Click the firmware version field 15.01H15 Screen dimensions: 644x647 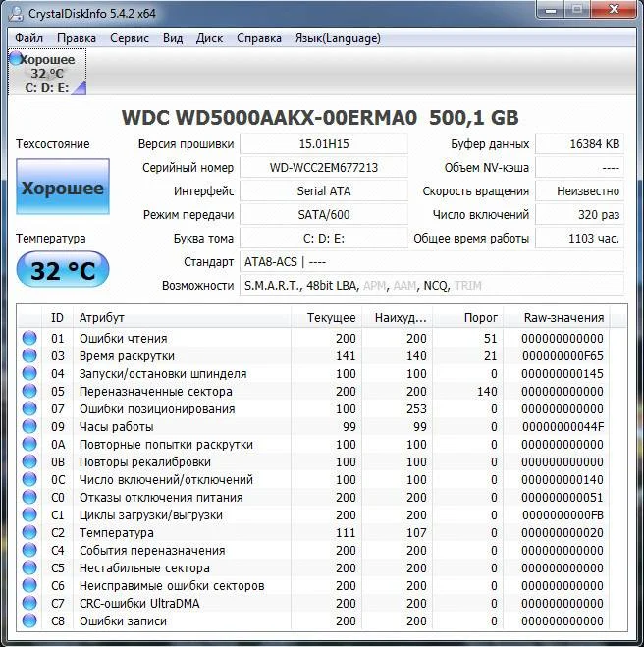(x=324, y=143)
